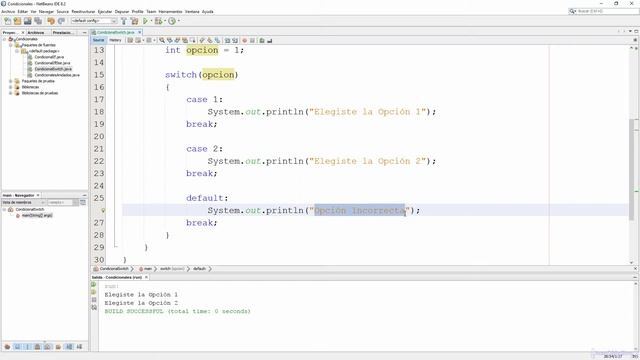The width and height of the screenshot is (640, 360).
Task: Select CondicionalesAnidados.java in project tree
Action: (x=57, y=75)
